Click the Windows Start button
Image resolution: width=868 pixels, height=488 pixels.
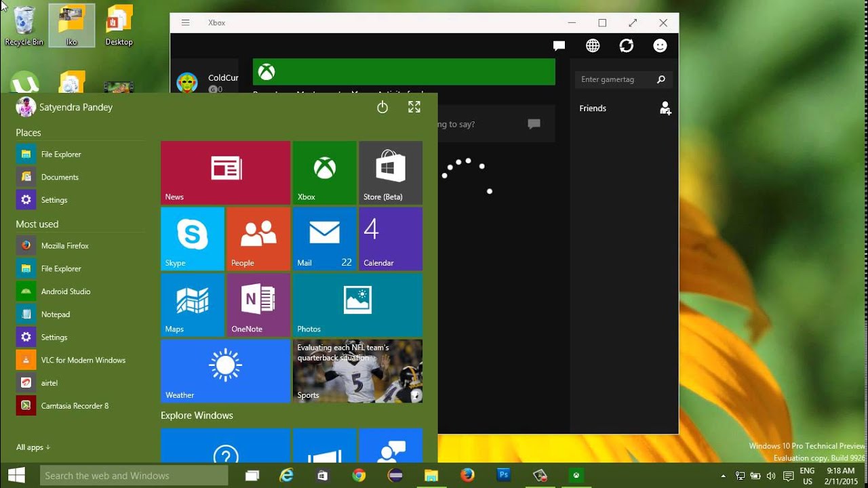tap(16, 475)
